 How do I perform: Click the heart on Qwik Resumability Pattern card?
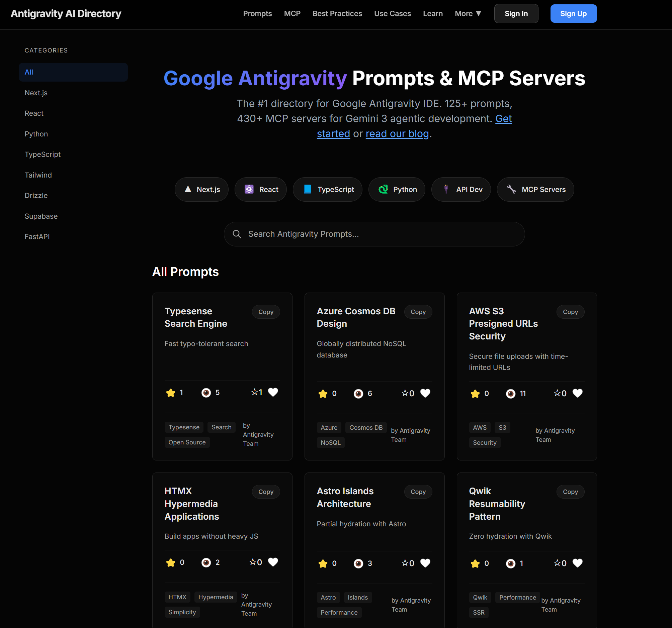577,563
